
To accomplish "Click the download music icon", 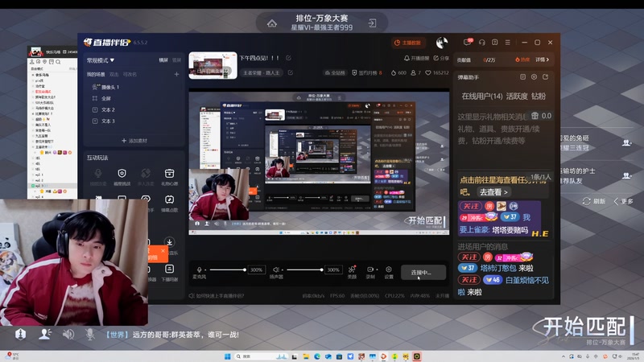I will pos(169,242).
